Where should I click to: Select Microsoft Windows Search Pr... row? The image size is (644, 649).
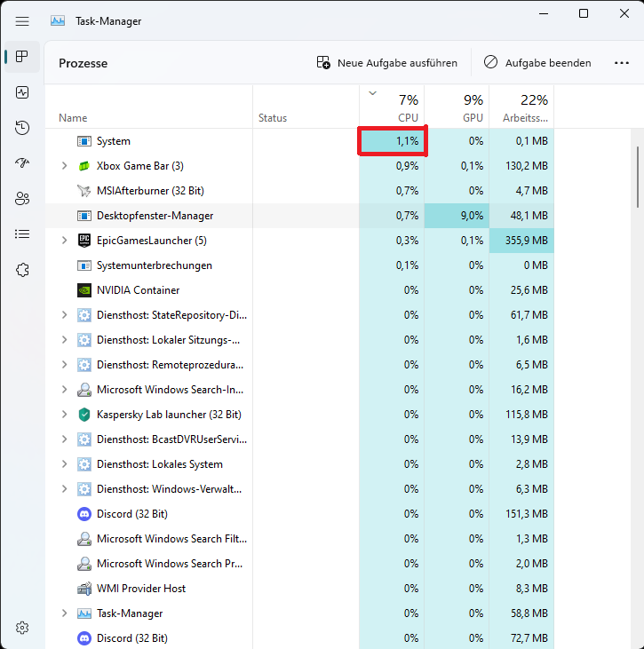(x=299, y=563)
